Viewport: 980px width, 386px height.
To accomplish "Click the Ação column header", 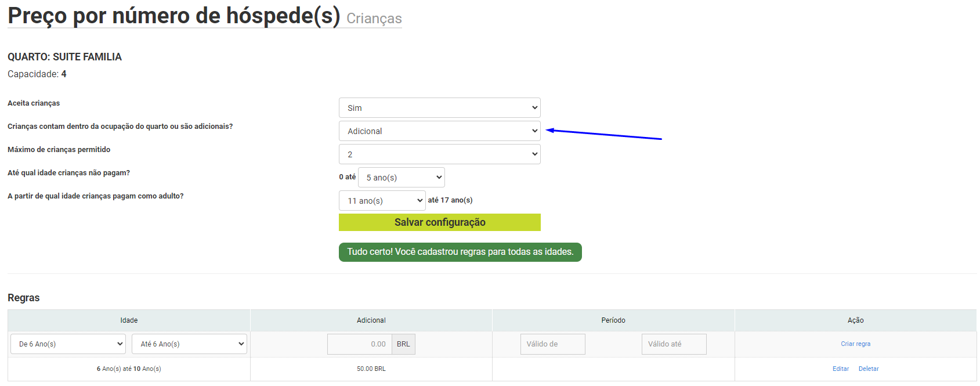I will coord(855,320).
